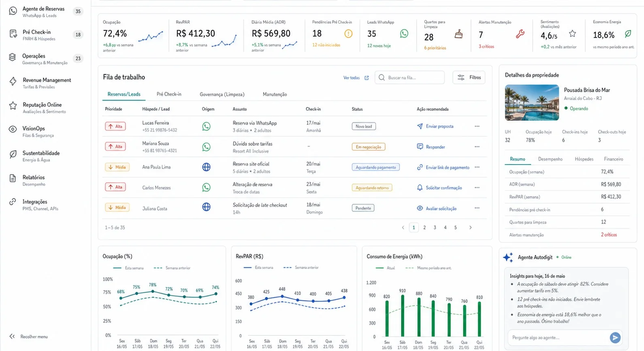This screenshot has height=351, width=644.
Task: Open three-dot menu for Juliana Costa row
Action: click(477, 208)
